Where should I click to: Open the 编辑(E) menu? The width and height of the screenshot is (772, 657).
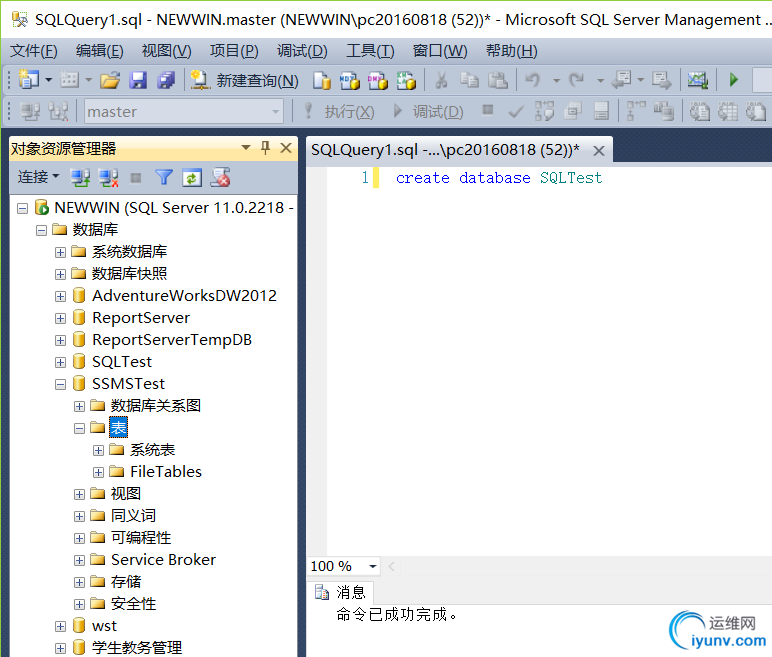99,51
